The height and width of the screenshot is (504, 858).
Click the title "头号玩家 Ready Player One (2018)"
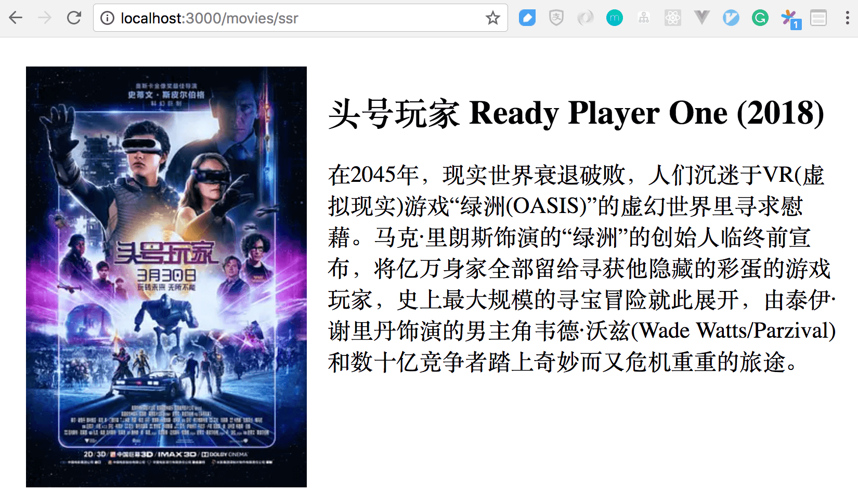pyautogui.click(x=576, y=113)
